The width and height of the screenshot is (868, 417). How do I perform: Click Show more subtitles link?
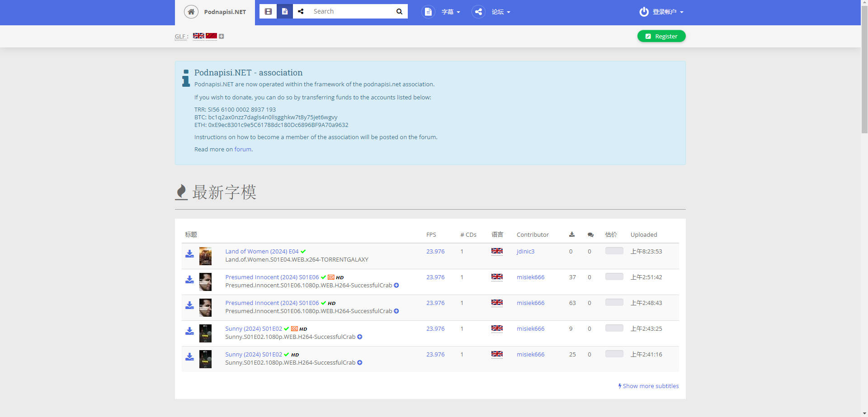648,386
